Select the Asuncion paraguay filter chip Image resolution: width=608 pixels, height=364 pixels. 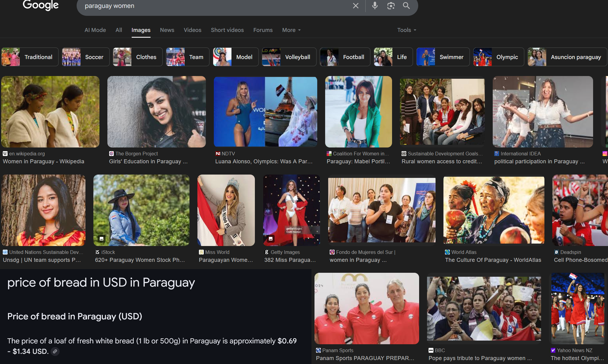click(x=567, y=57)
